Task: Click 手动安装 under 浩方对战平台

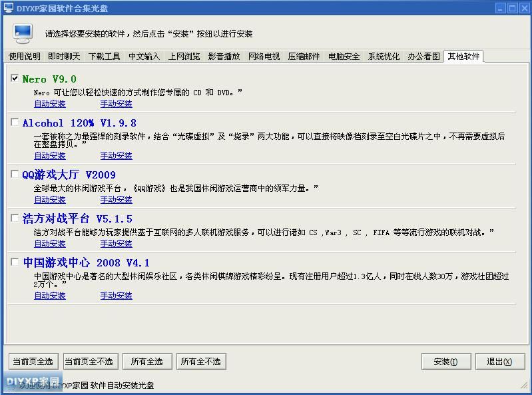Action: click(x=116, y=244)
